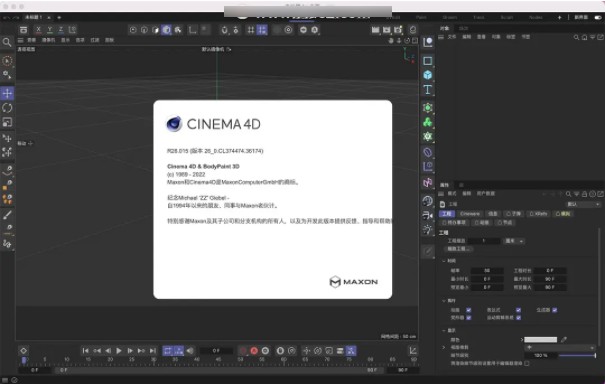The height and width of the screenshot is (384, 605).
Task: Play the animation forward
Action: (x=119, y=350)
